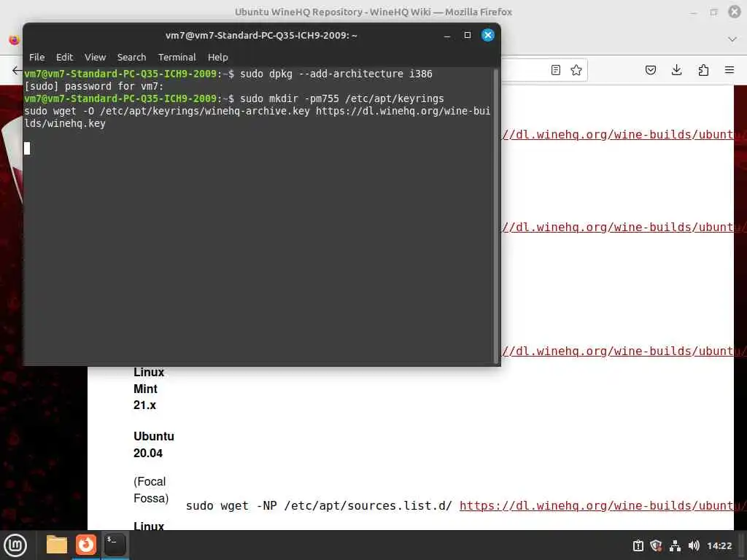Maximize the terminal window
Viewport: 747px width, 560px height.
click(x=468, y=35)
